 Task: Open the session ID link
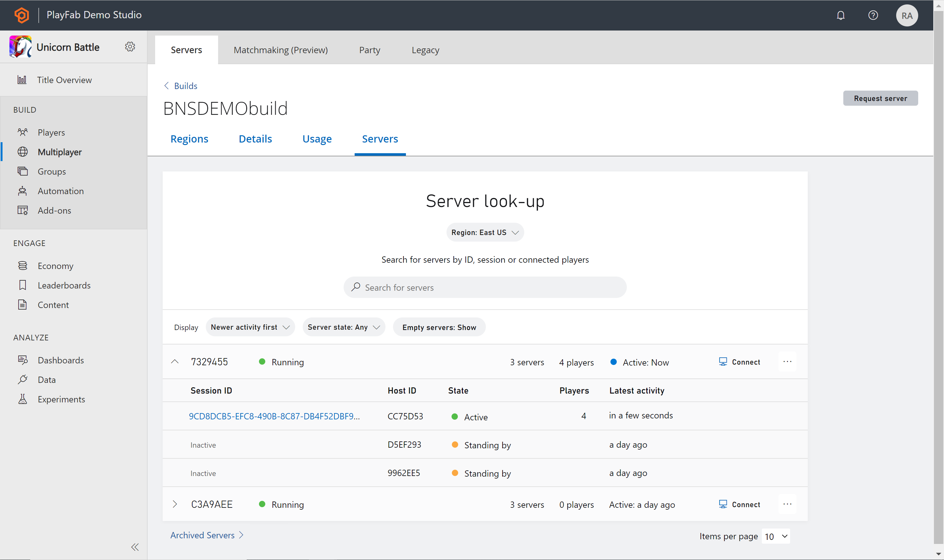click(275, 415)
